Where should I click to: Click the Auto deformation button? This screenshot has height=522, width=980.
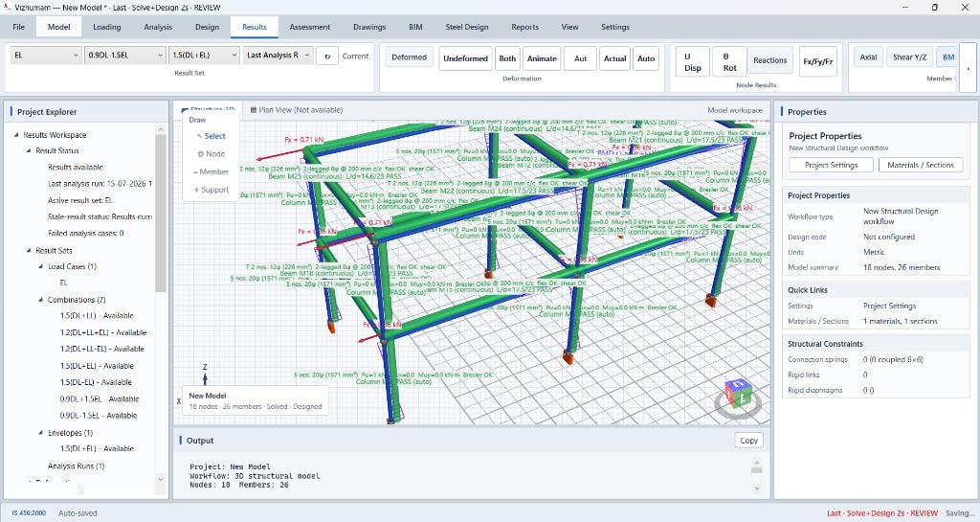646,58
